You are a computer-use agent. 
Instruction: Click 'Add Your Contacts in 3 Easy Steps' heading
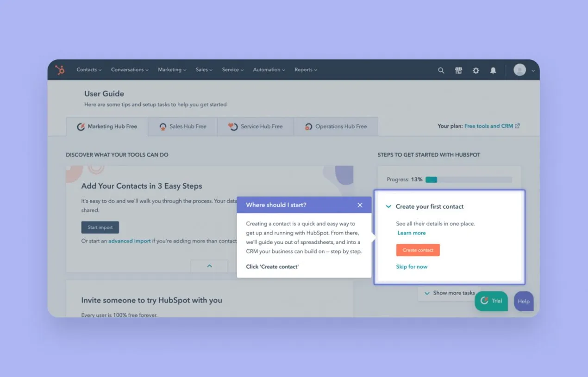(x=142, y=186)
